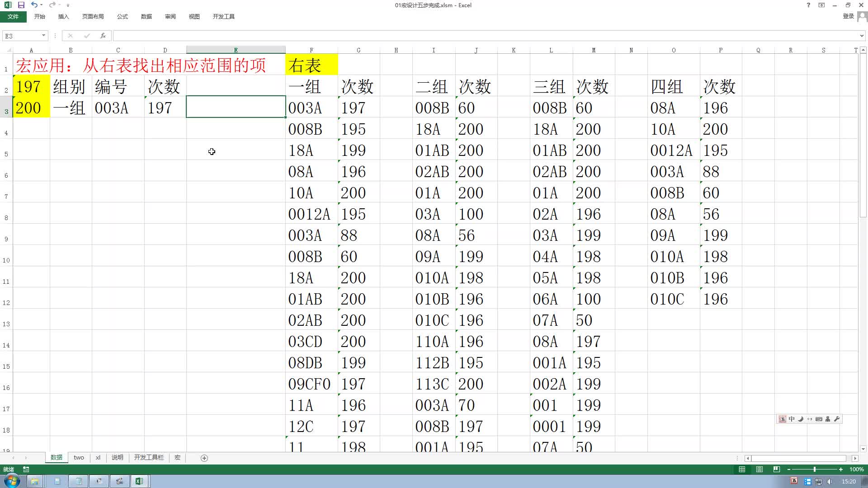Click the Name Box showing E3

pyautogui.click(x=21, y=36)
